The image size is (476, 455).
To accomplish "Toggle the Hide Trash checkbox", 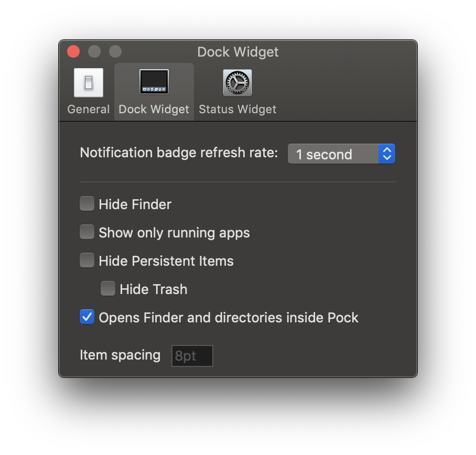I will [x=108, y=289].
